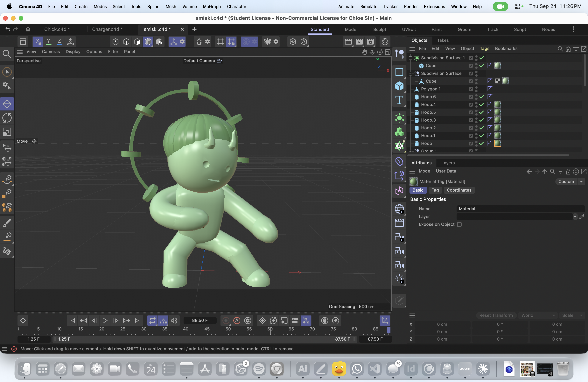The image size is (588, 382).
Task: Toggle X axis lock
Action: click(38, 41)
